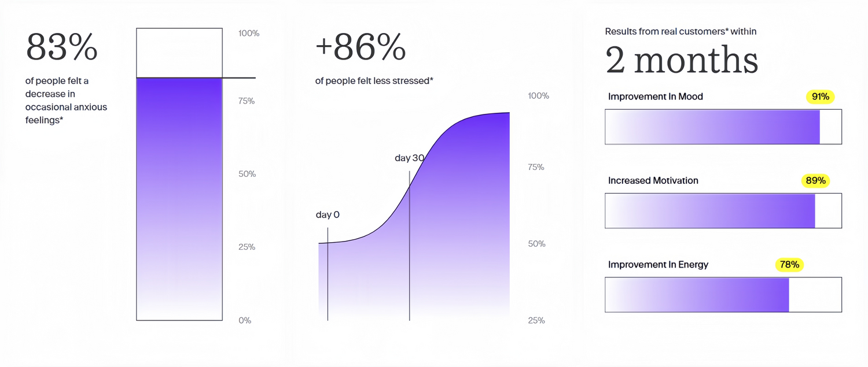Click the Increased Motivation progress bar
This screenshot has width=868, height=367.
[x=723, y=211]
